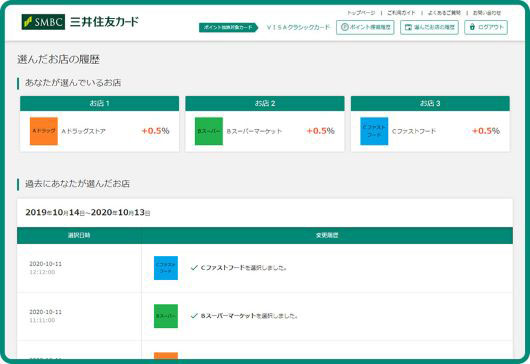Click the ポイント履歴 button with P icon
This screenshot has width=530, height=364.
click(x=365, y=27)
